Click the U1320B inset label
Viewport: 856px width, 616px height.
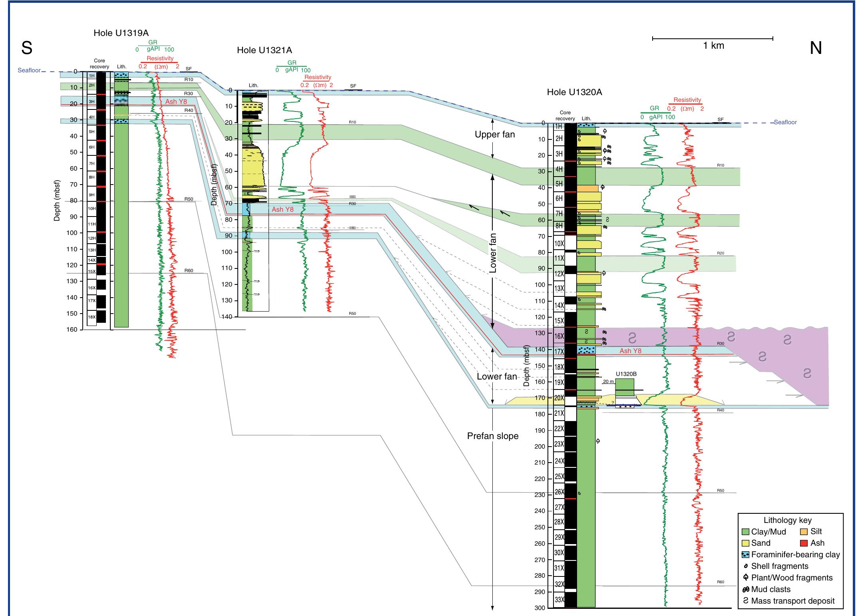[x=626, y=374]
